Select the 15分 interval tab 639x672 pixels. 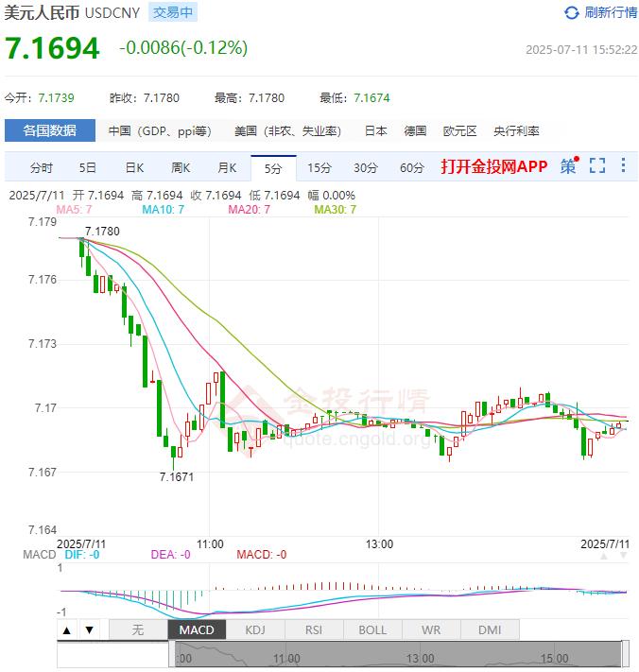pos(319,168)
